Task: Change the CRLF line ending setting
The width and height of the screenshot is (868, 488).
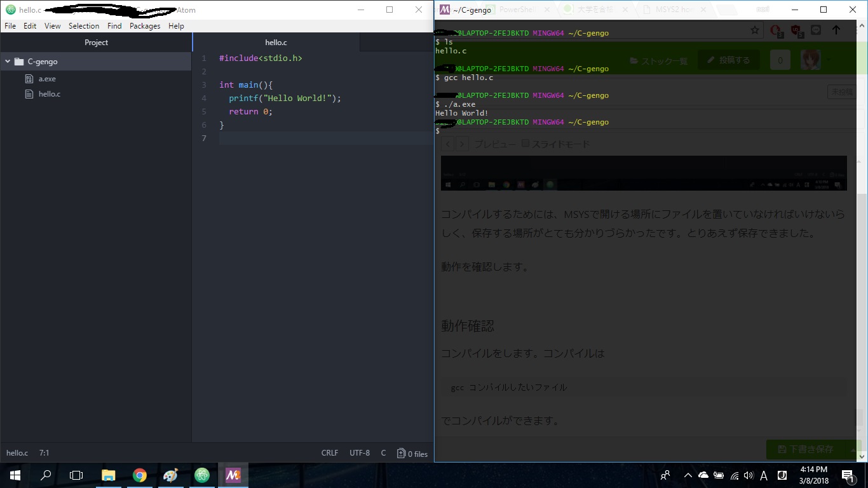Action: pyautogui.click(x=330, y=453)
